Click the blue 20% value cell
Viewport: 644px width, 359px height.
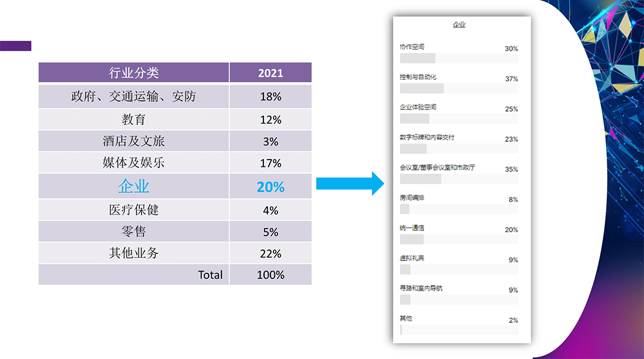(x=270, y=187)
